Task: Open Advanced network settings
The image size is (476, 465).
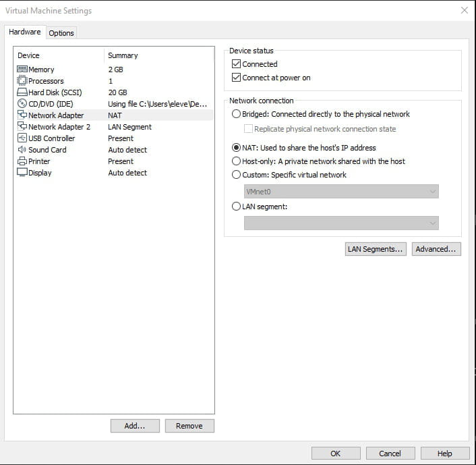Action: click(436, 249)
